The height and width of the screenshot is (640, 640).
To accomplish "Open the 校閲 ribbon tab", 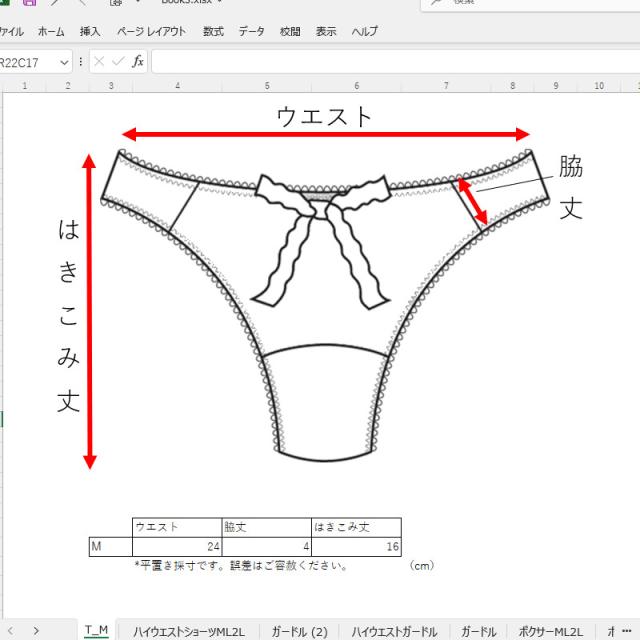I will (290, 32).
